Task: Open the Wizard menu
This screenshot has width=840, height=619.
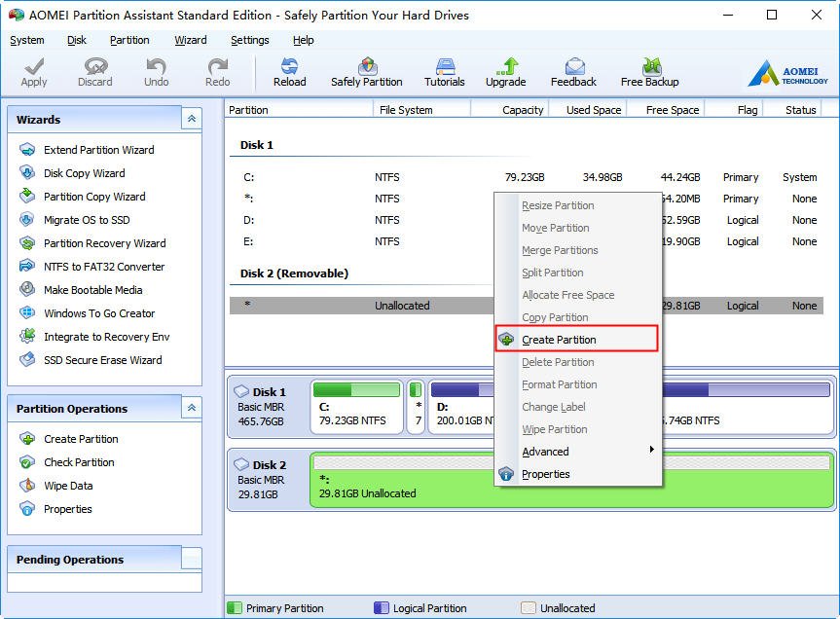Action: coord(191,40)
